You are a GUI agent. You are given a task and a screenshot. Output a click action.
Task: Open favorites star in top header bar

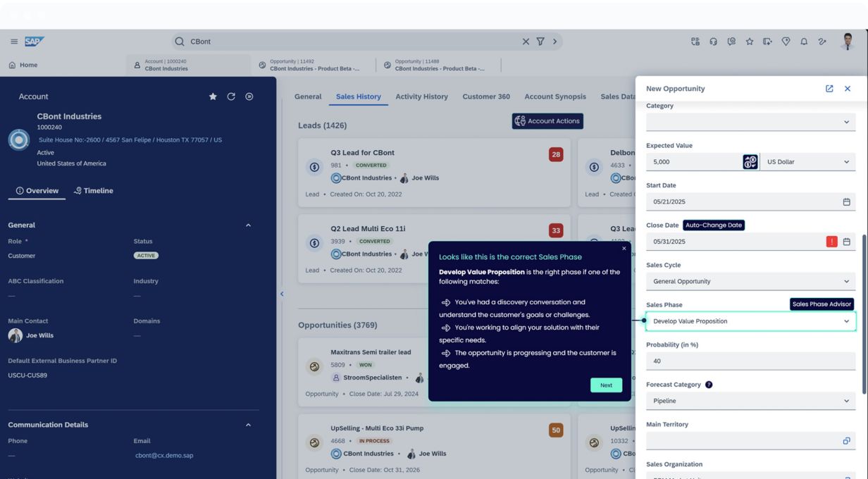[750, 42]
